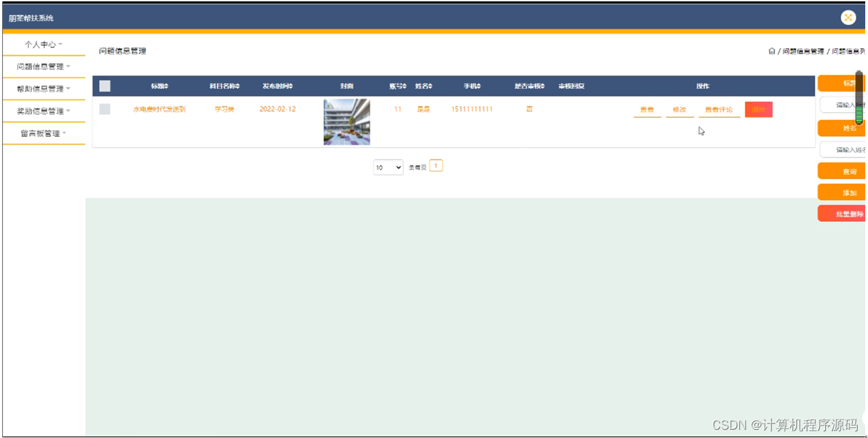Sort by 姓名 column header
The width and height of the screenshot is (868, 438).
423,86
